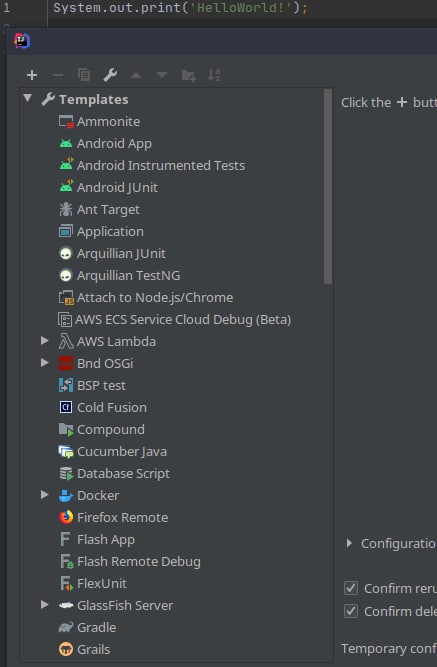Toggle the Confirm deletion checkbox
Image resolution: width=437 pixels, height=667 pixels.
click(x=351, y=611)
